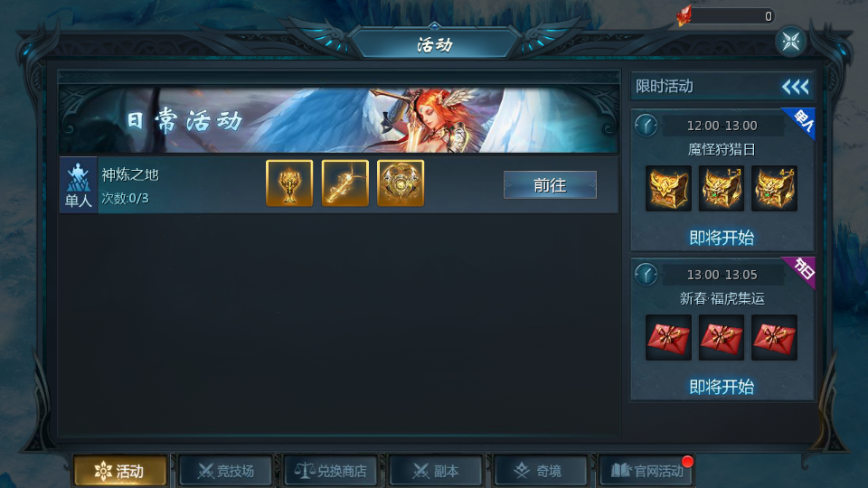The width and height of the screenshot is (868, 488).
Task: Click the golden key reward icon
Action: pyautogui.click(x=344, y=183)
